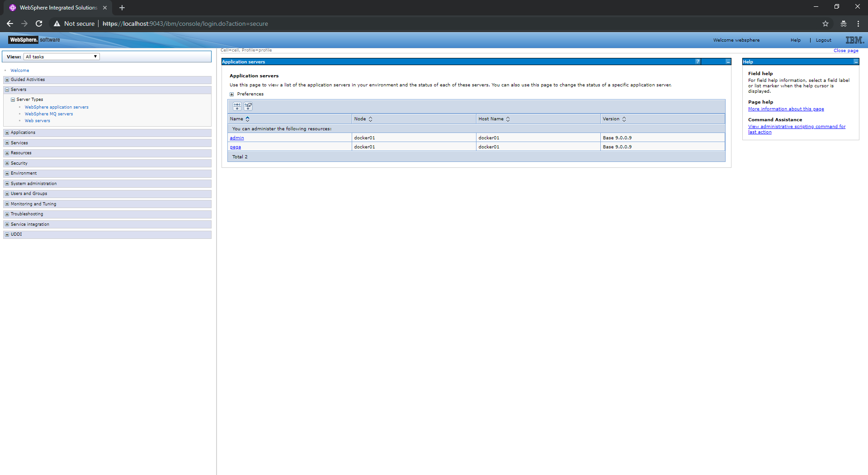
Task: Click the browser address bar URL
Action: click(185, 24)
